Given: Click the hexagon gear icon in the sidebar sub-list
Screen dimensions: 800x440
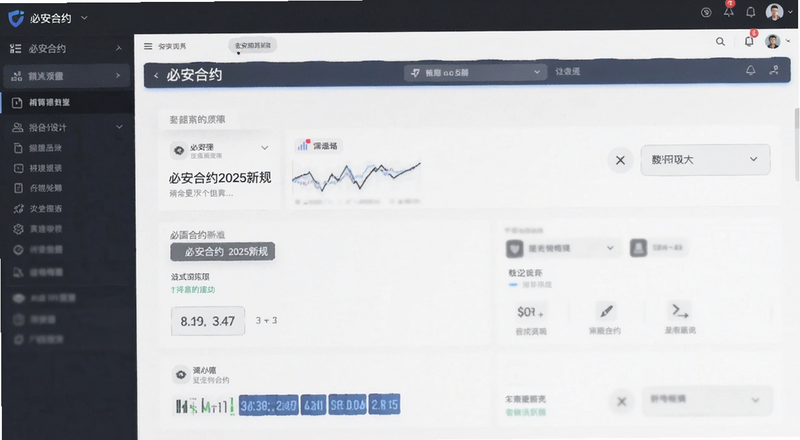Looking at the screenshot, I should [x=18, y=229].
